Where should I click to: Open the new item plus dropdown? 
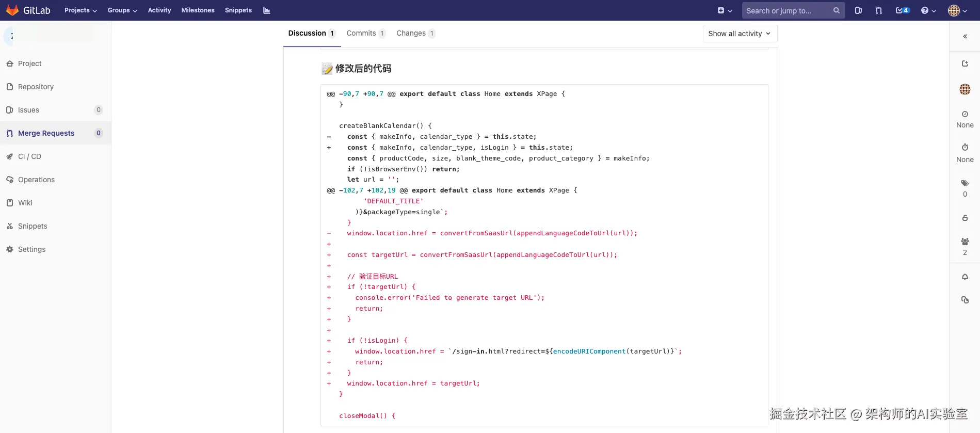[725, 10]
